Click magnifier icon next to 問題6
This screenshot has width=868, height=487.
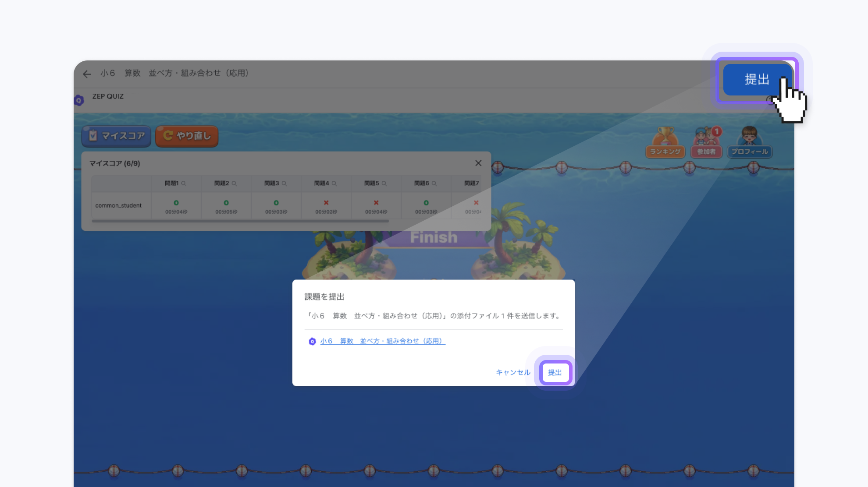tap(434, 184)
